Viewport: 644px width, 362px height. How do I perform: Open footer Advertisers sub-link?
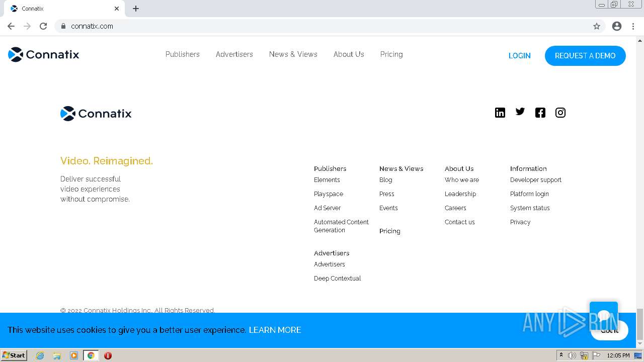click(x=330, y=264)
